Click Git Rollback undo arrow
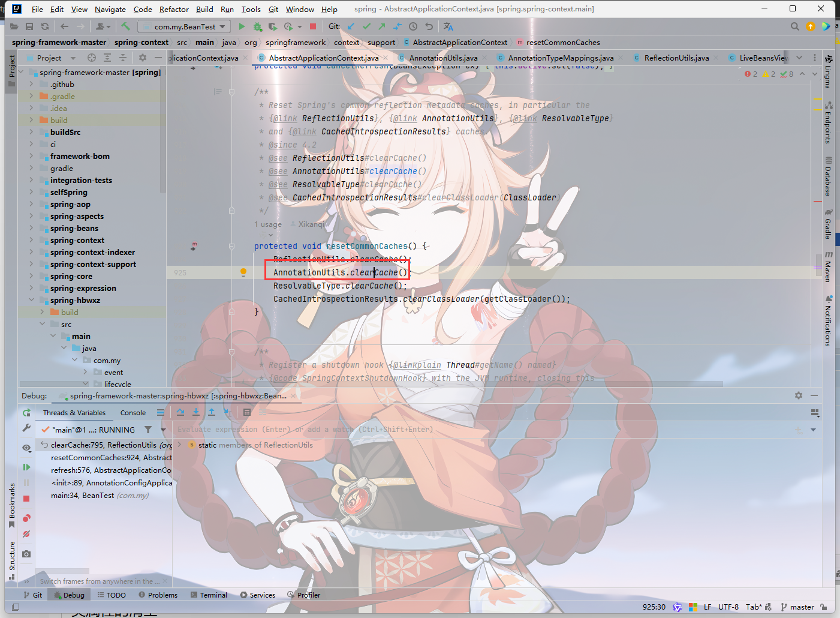This screenshot has width=840, height=618. coord(429,26)
